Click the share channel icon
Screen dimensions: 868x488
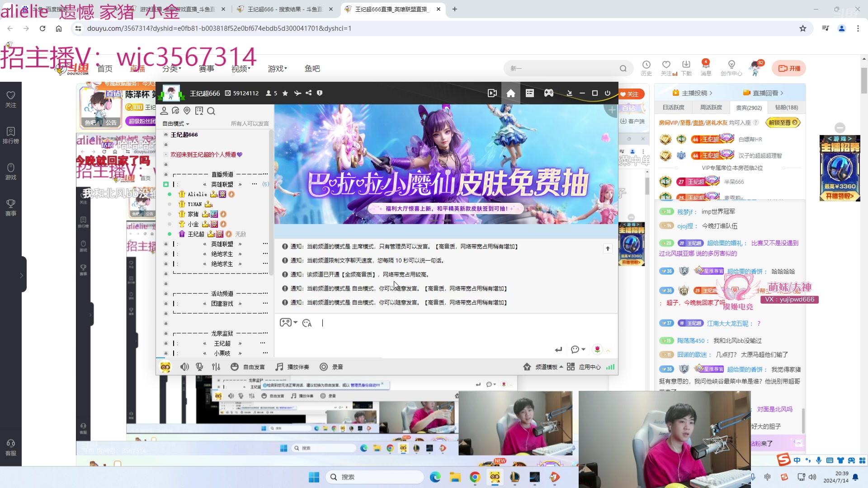309,93
